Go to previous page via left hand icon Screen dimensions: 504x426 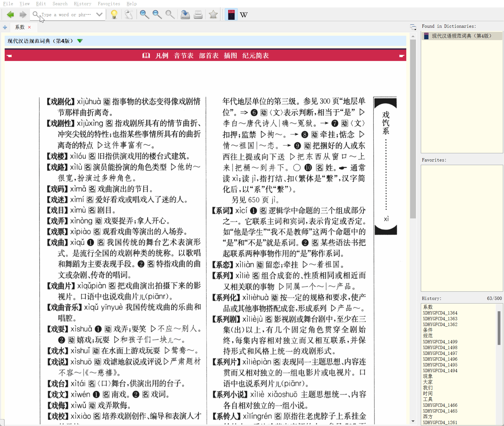pos(9,56)
